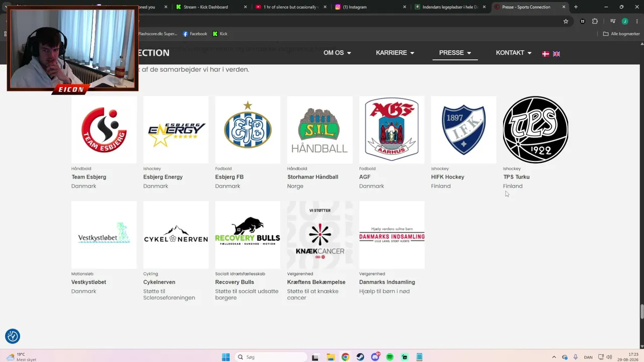This screenshot has height=362, width=644.
Task: Click the Storhamar Håndball title text
Action: pos(312,177)
